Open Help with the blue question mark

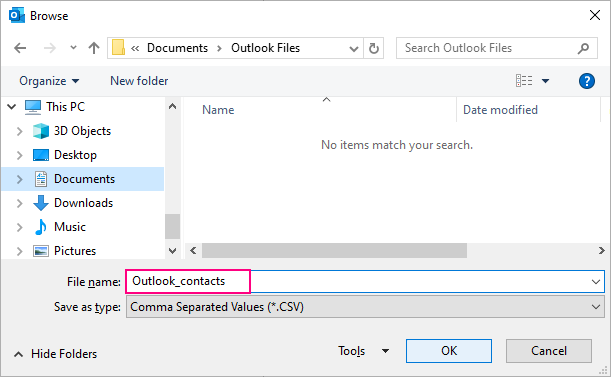(x=586, y=81)
